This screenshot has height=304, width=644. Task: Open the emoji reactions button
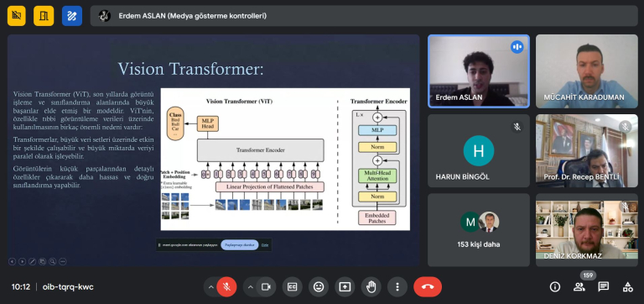(319, 287)
